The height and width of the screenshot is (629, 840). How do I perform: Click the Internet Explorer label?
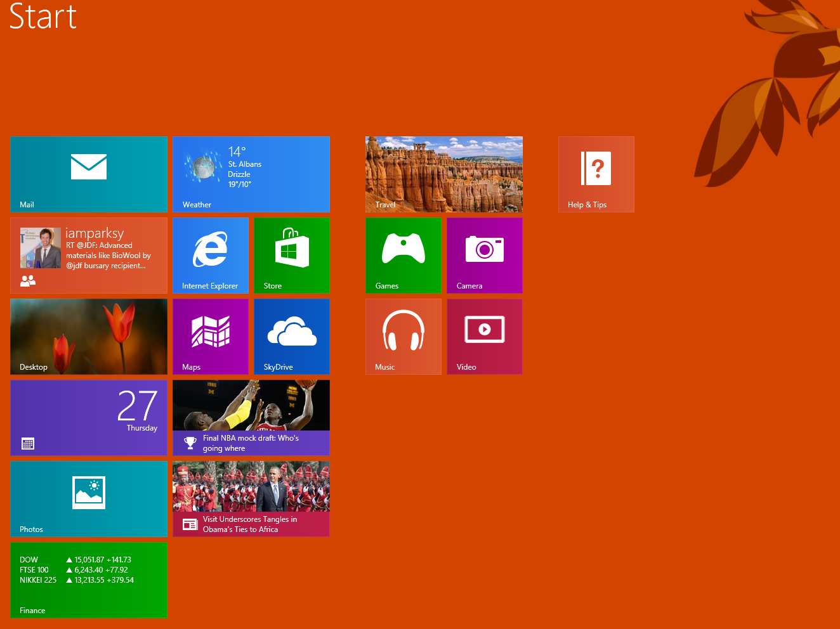[210, 286]
